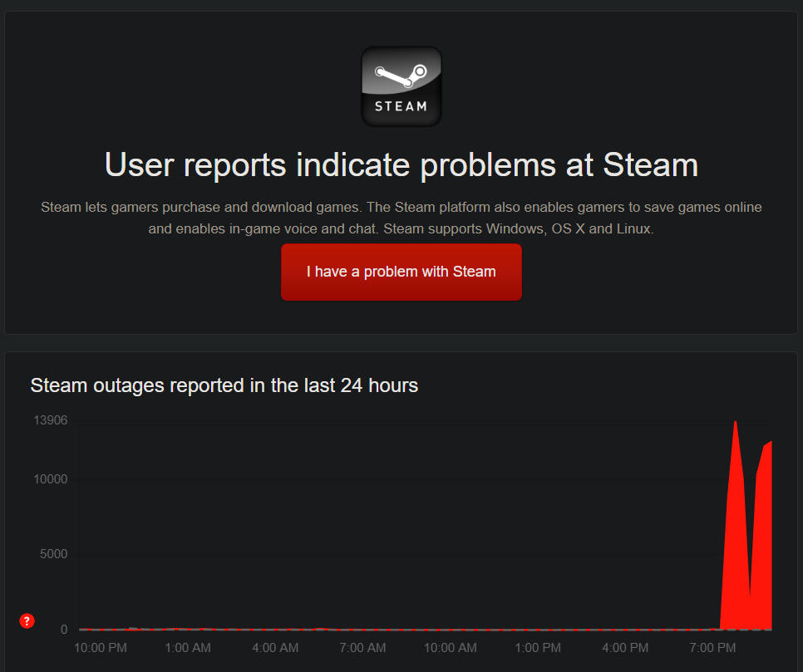
Task: Click the 7:00 AM time axis label
Action: click(x=362, y=647)
